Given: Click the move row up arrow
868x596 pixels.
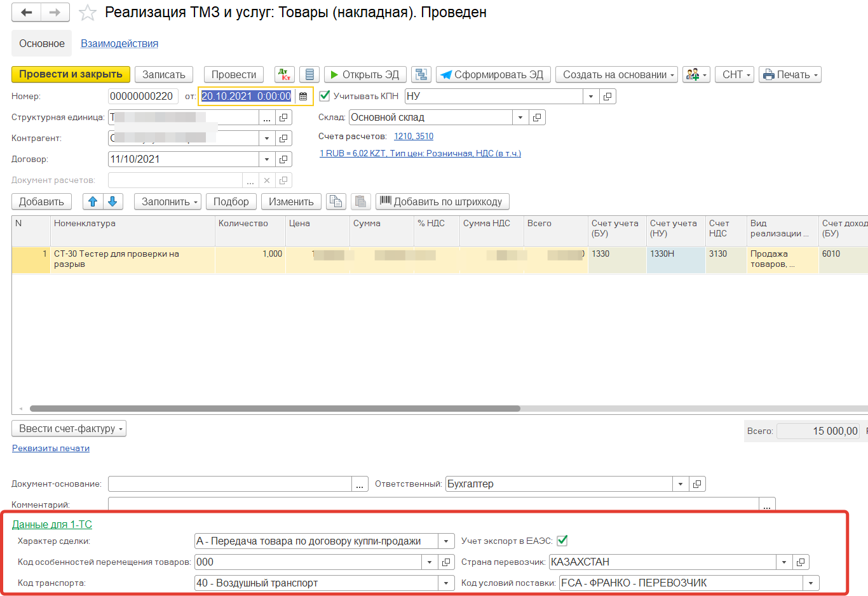Looking at the screenshot, I should tap(93, 201).
